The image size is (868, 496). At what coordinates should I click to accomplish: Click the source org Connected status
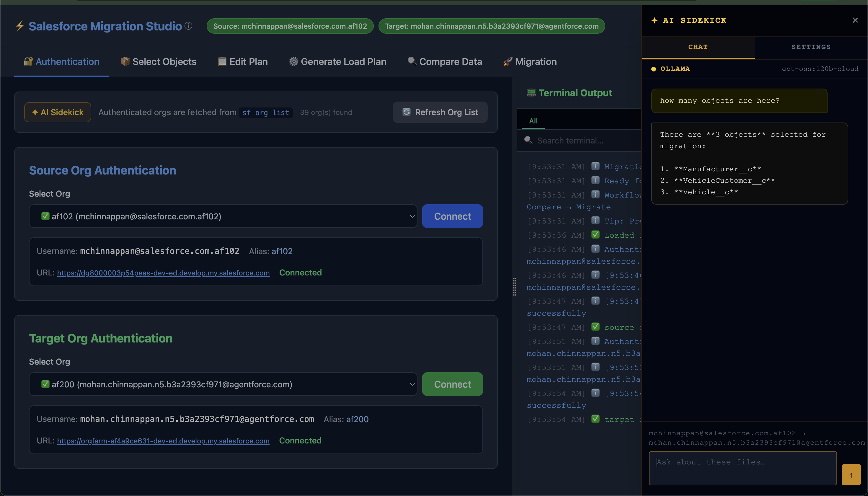pos(301,273)
